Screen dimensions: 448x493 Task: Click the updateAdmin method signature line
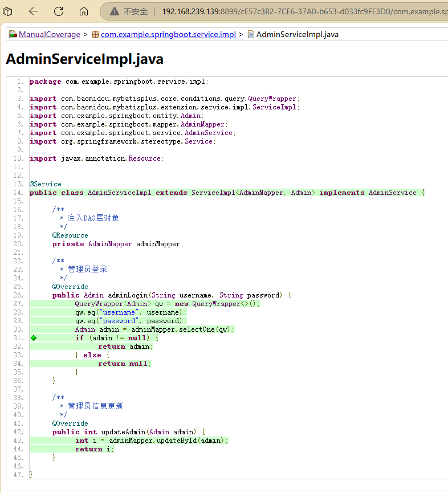129,432
